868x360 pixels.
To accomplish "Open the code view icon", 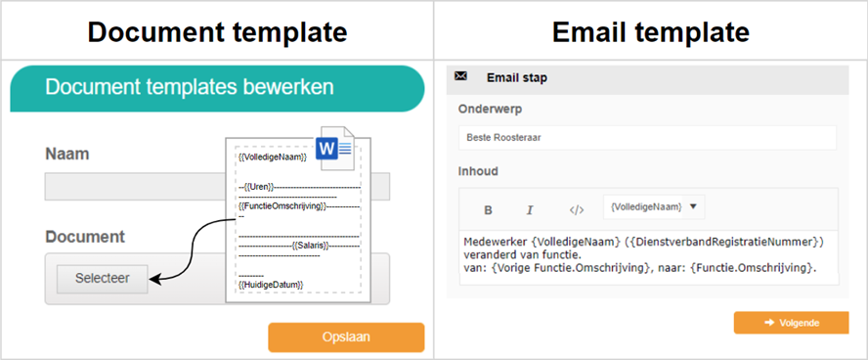I will pos(577,210).
